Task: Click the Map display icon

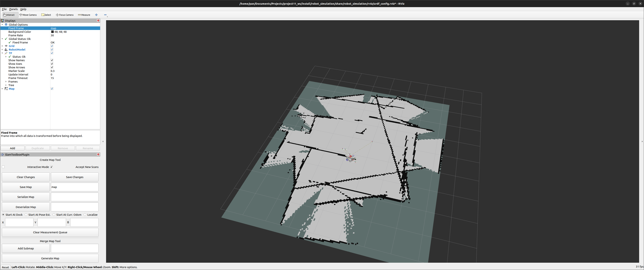Action: [x=6, y=89]
